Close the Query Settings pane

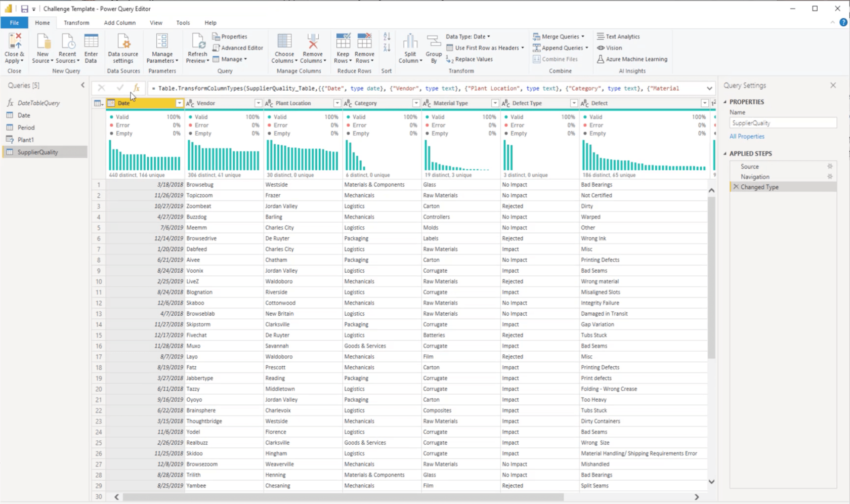[833, 85]
